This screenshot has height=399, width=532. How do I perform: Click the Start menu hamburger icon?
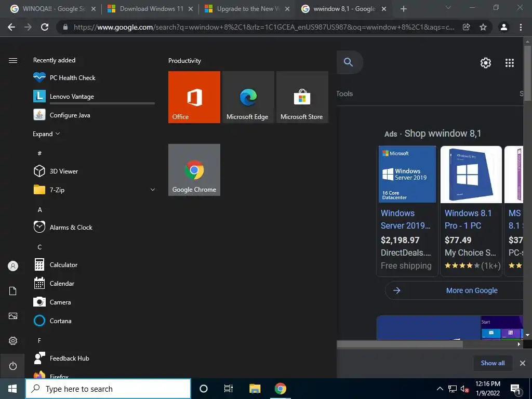click(13, 60)
